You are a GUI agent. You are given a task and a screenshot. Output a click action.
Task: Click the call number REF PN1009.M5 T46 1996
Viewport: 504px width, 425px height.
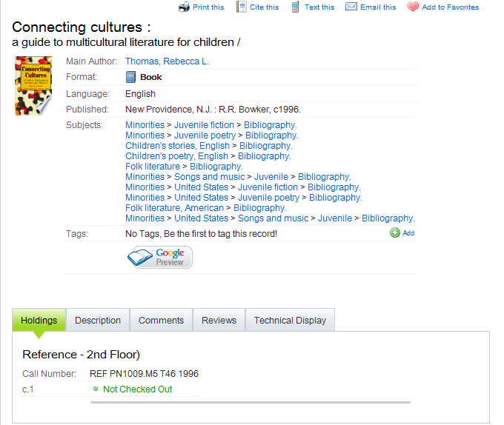(144, 374)
